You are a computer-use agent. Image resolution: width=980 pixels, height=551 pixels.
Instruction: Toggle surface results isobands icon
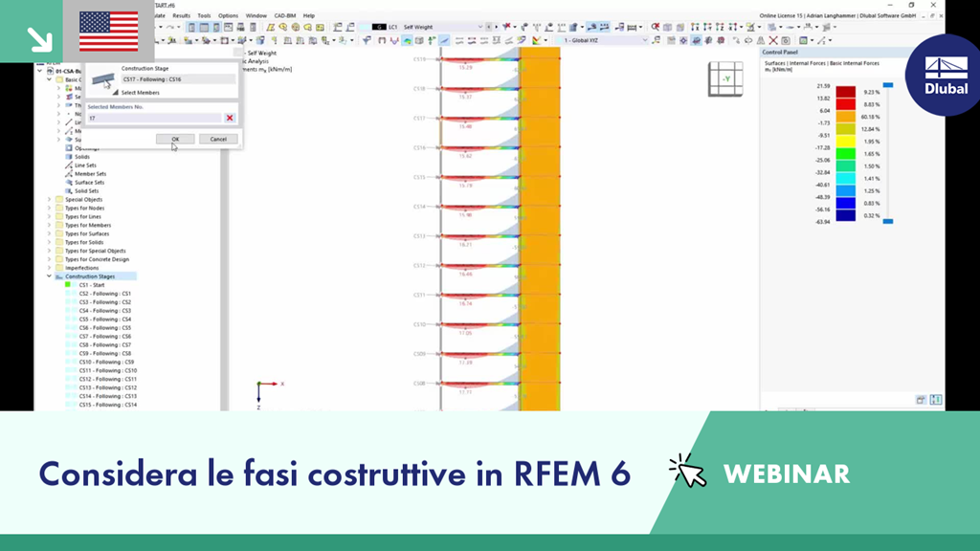coord(407,40)
